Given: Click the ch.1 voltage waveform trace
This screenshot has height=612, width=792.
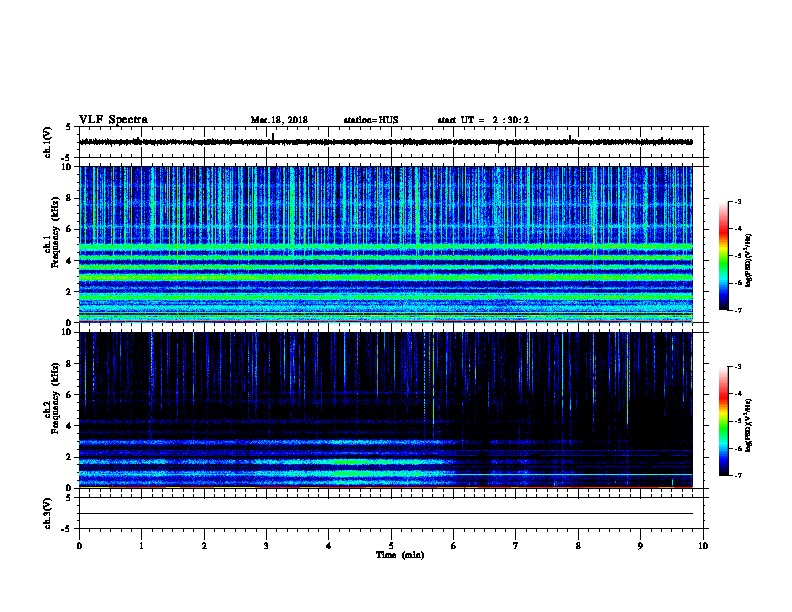Looking at the screenshot, I should [x=386, y=142].
